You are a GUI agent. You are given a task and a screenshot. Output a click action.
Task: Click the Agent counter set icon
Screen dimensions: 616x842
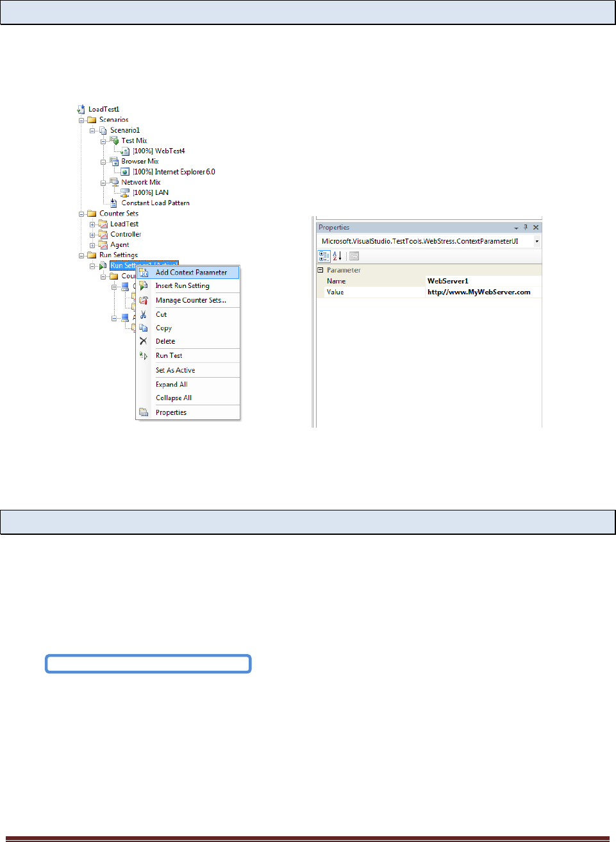click(103, 244)
